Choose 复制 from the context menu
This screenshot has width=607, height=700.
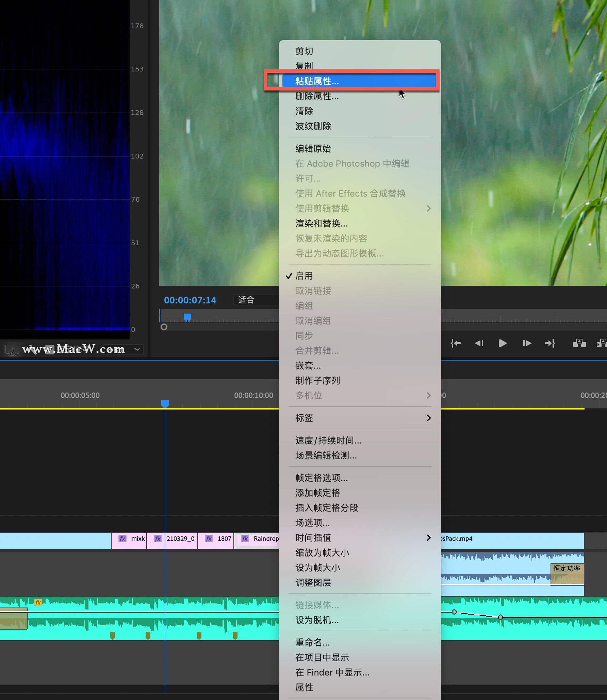click(360, 66)
